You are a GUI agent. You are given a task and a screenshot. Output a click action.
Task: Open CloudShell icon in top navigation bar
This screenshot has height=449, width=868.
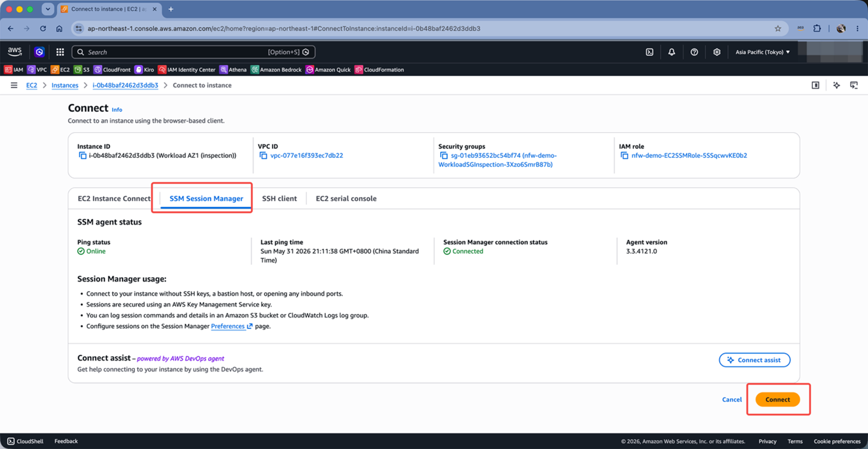(x=649, y=52)
